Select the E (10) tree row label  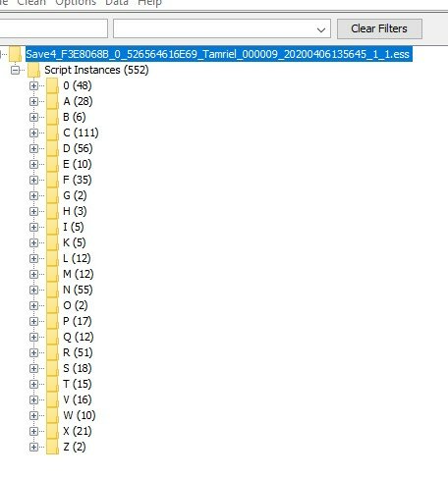78,164
